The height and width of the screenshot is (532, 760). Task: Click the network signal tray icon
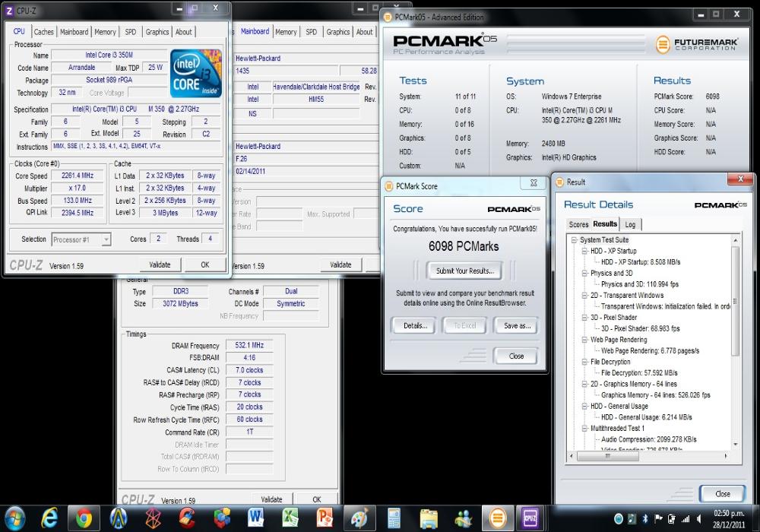click(685, 519)
